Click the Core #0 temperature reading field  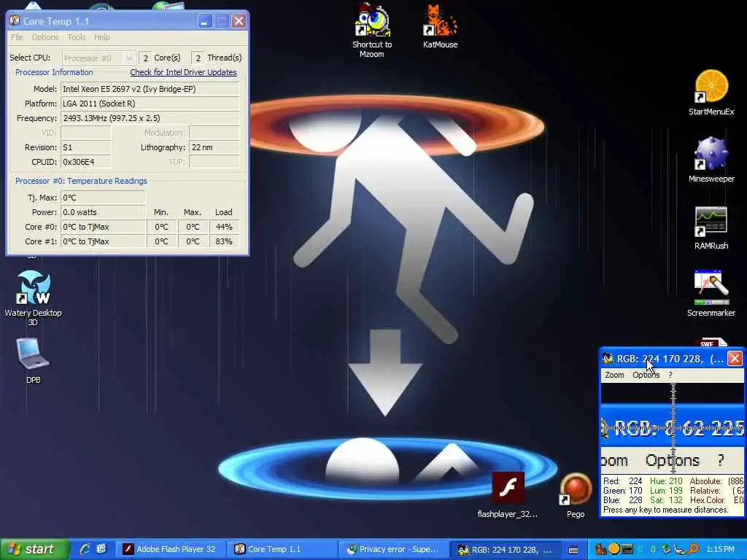tap(103, 227)
